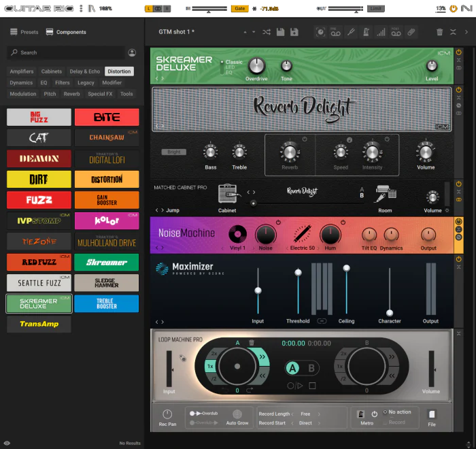The image size is (476, 449).
Task: Click Matched Cabinet Jump next chevron
Action: click(x=163, y=210)
